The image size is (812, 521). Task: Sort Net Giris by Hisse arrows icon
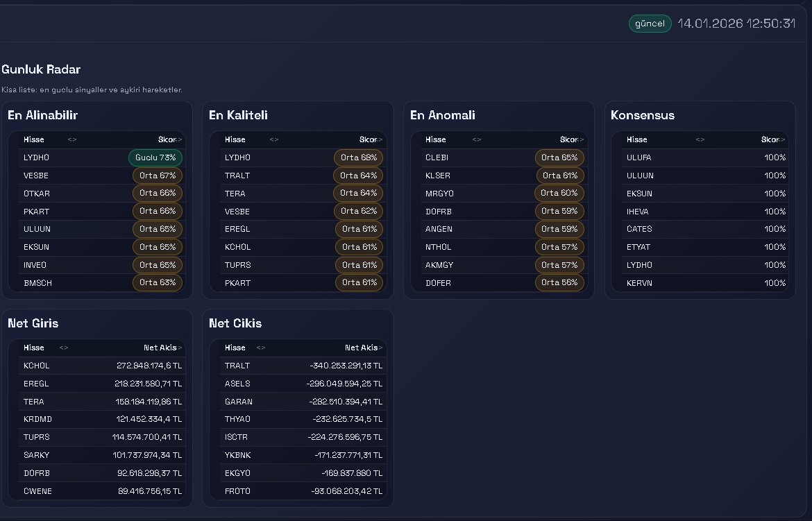(x=64, y=348)
